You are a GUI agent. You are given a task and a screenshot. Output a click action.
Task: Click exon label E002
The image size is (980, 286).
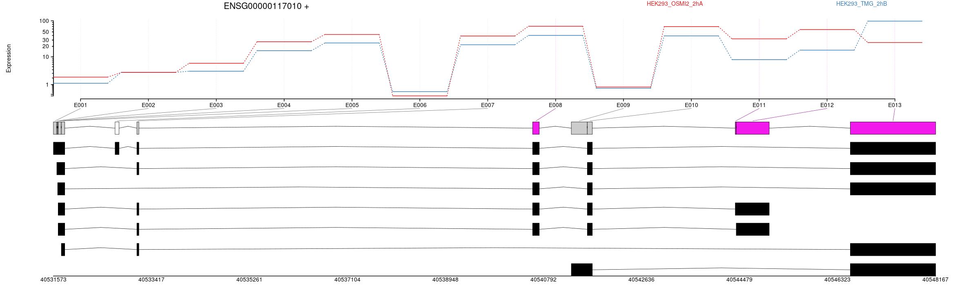click(x=148, y=105)
